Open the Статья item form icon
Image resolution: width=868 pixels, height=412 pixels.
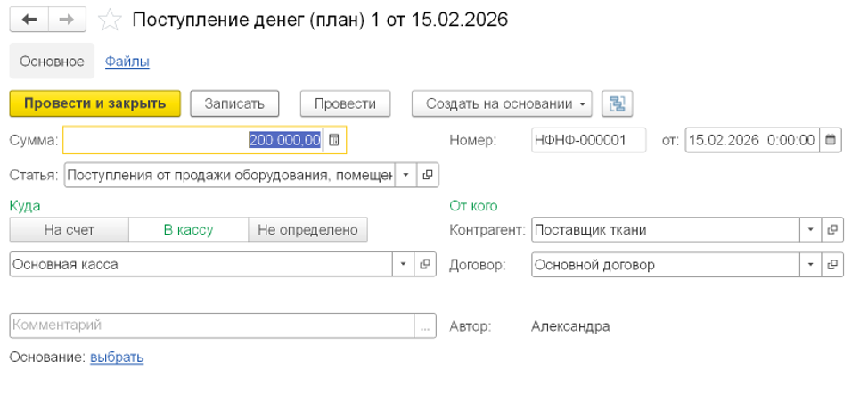click(x=428, y=176)
